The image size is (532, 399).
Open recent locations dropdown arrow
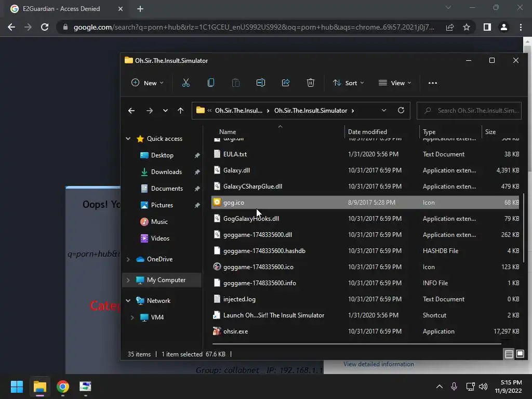tap(165, 111)
